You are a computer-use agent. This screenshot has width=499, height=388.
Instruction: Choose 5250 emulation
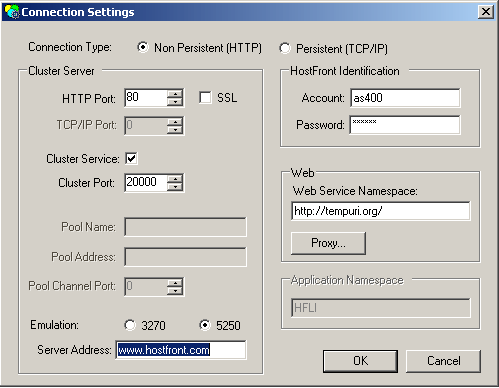click(205, 325)
